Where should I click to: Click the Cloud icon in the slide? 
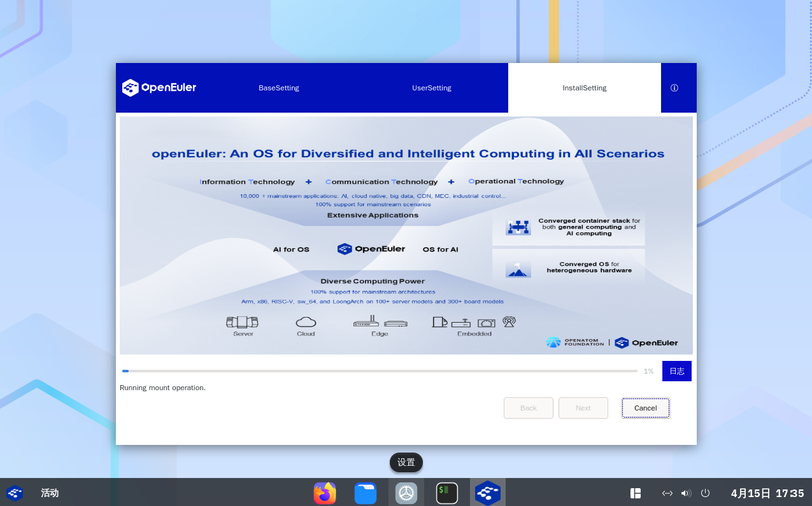tap(306, 322)
